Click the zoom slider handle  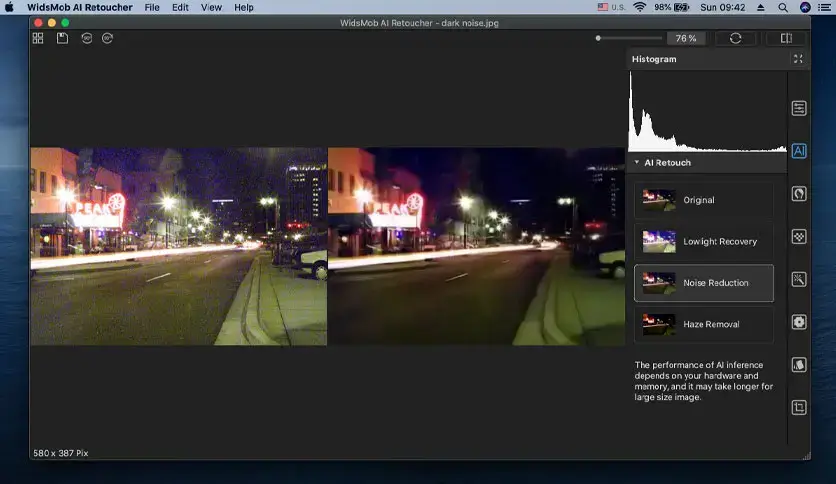598,38
